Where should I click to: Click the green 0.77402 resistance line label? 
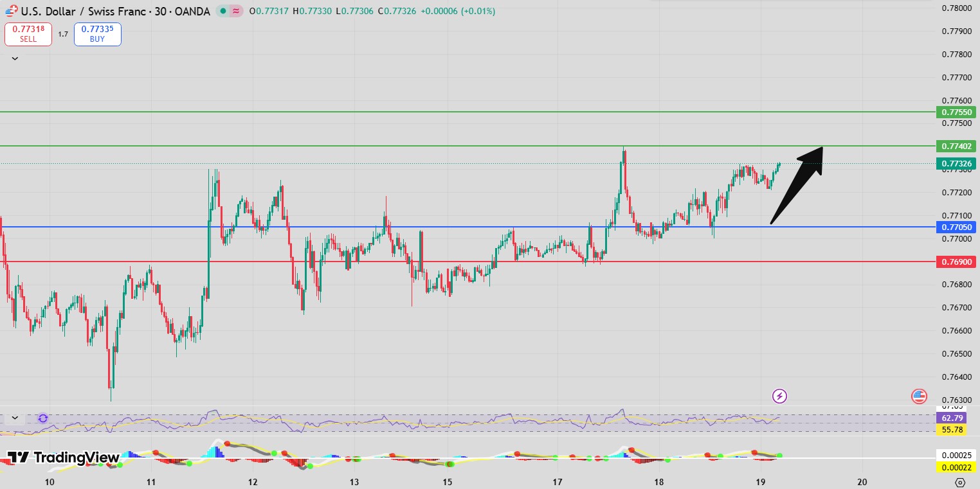point(956,146)
